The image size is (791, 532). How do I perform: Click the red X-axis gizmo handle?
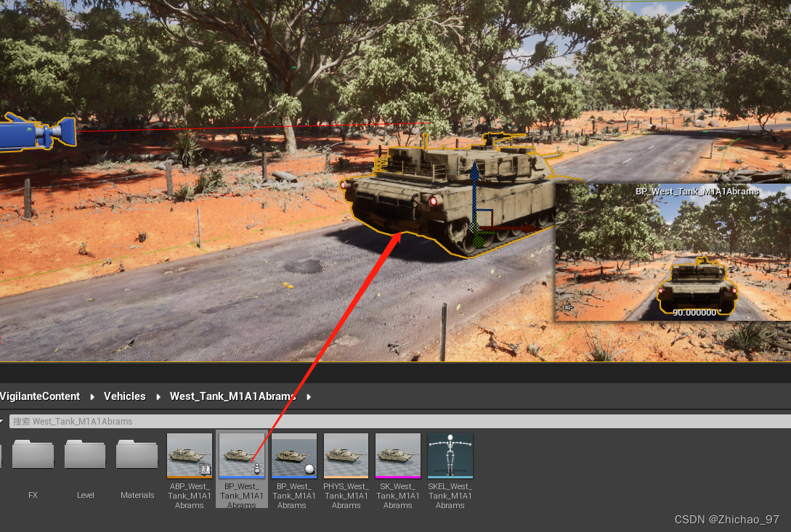527,228
